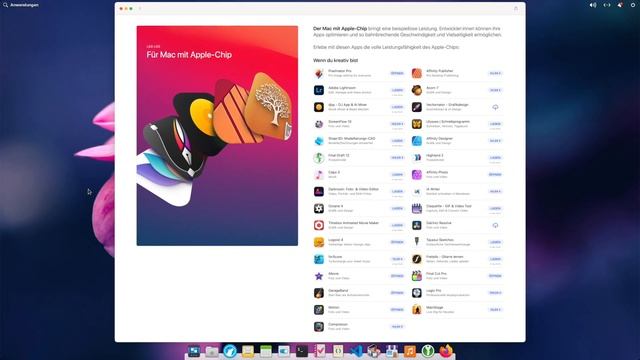Click ÖFFNEN button for GarageBand
The height and width of the screenshot is (360, 640).
(x=397, y=293)
